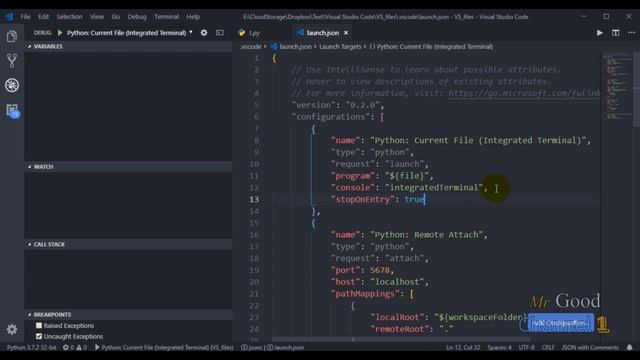Open the Edit menu
The width and height of the screenshot is (640, 360).
[43, 17]
